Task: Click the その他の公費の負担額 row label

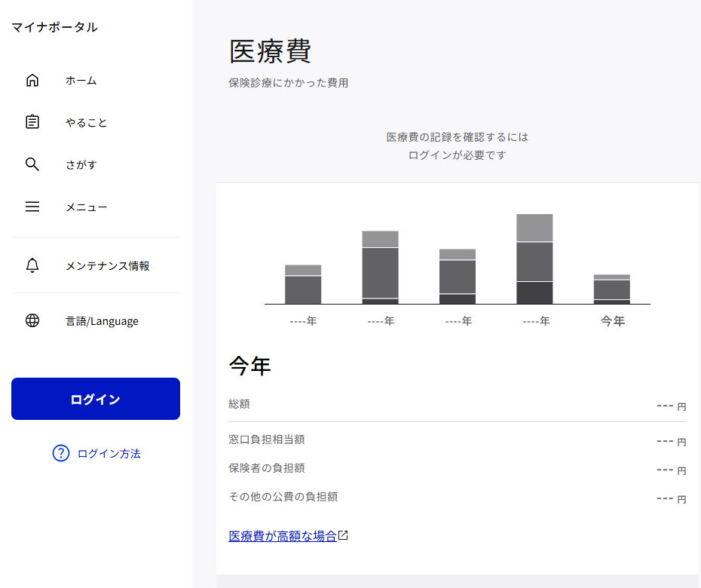Action: point(283,496)
